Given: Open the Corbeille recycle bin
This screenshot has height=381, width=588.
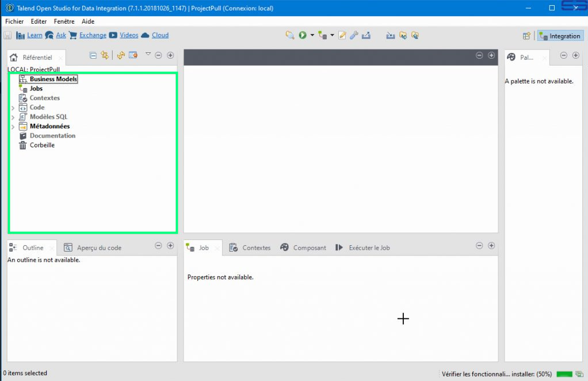Looking at the screenshot, I should click(42, 145).
